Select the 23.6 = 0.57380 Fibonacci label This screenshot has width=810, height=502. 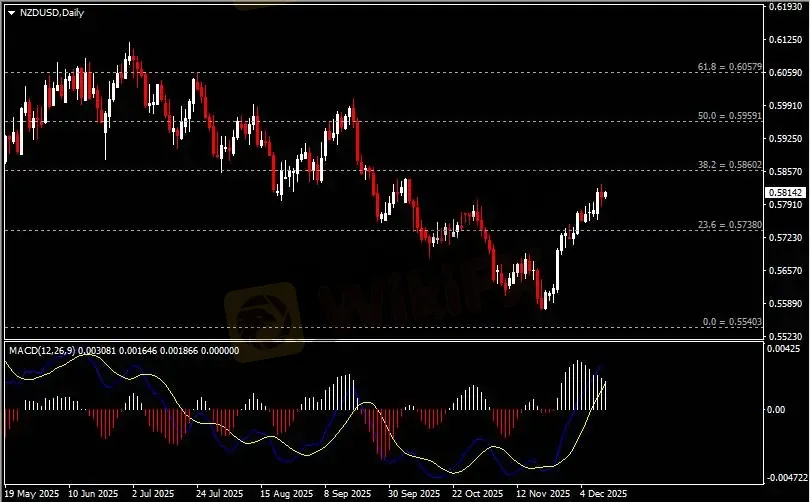pos(729,225)
